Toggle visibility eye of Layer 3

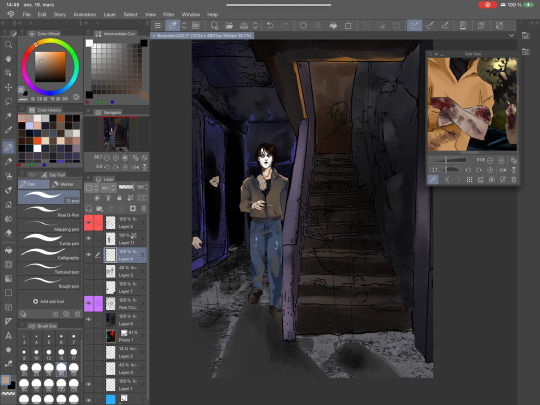[89, 271]
